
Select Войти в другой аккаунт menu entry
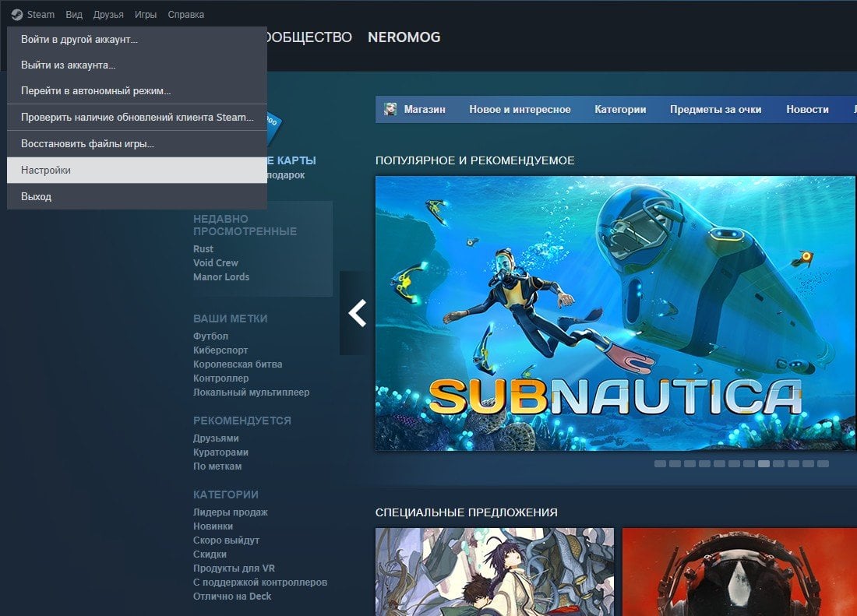(136, 39)
